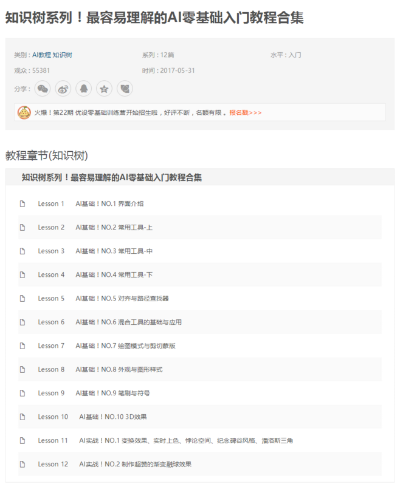Viewport: 400px width, 487px height.
Task: Open the AI教程 category link
Action: (x=42, y=55)
